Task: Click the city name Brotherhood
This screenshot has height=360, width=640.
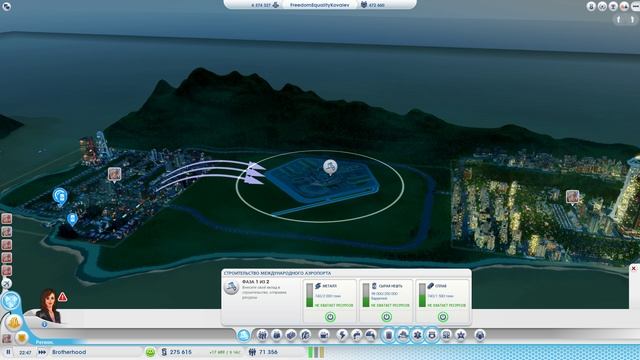Action: (x=69, y=352)
